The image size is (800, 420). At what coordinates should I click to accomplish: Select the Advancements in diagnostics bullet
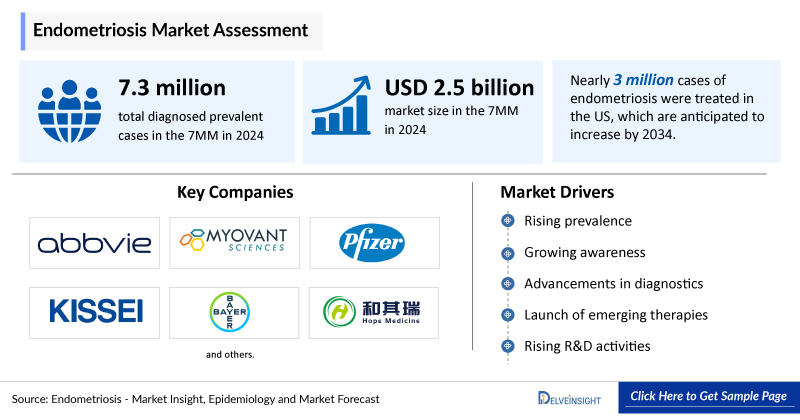[613, 284]
